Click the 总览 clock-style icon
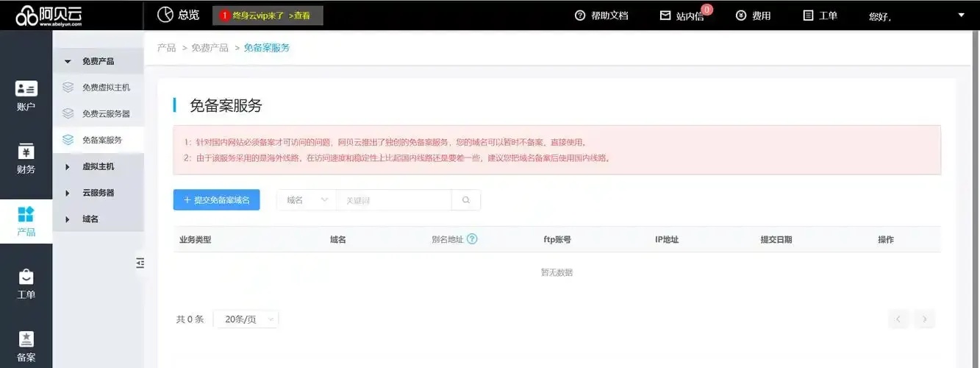Viewport: 980px width, 368px height. click(165, 15)
